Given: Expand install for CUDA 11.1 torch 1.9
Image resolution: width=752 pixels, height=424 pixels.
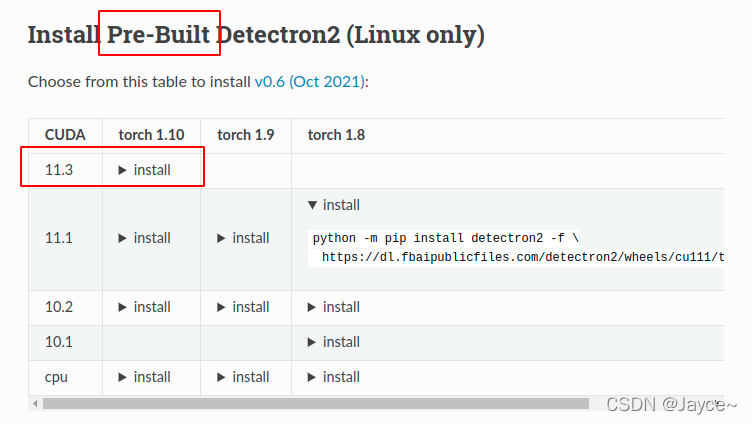Looking at the screenshot, I should pyautogui.click(x=243, y=238).
